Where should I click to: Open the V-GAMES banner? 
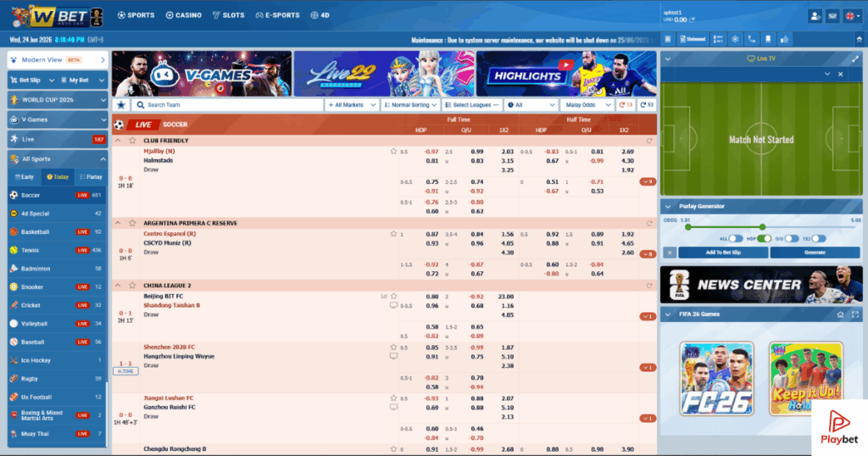[x=202, y=74]
